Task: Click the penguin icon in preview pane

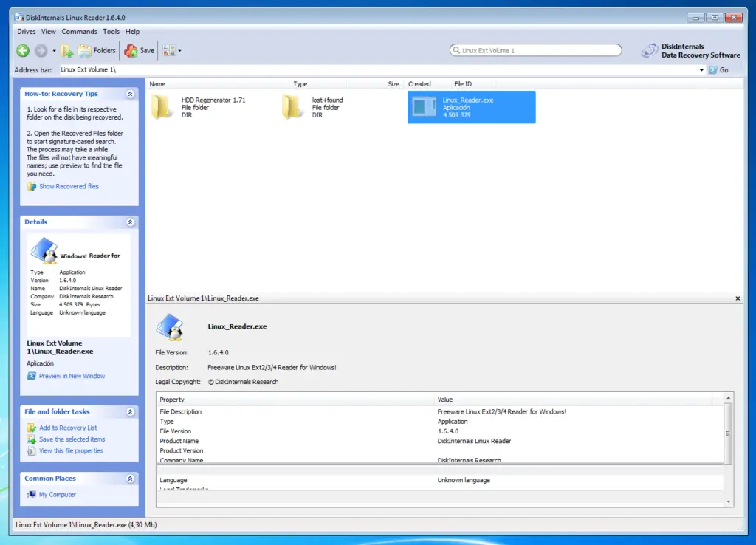Action: (171, 327)
